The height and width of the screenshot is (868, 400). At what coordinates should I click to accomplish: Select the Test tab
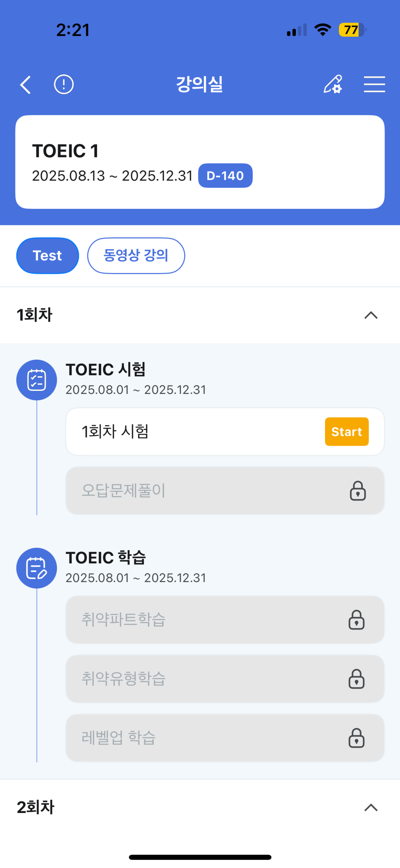click(x=47, y=255)
